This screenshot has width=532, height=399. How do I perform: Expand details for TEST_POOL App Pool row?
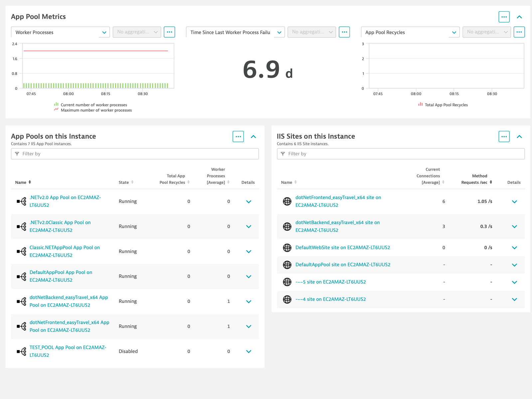click(x=249, y=351)
